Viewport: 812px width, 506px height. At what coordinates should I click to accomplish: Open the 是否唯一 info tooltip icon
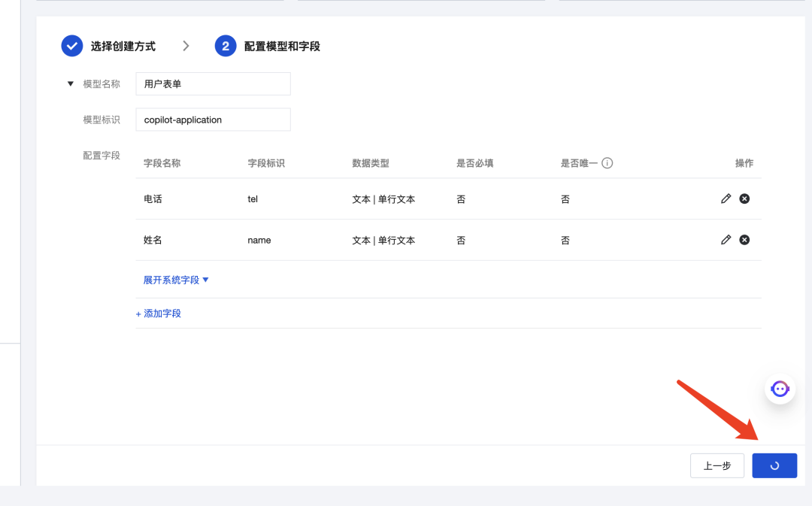606,162
